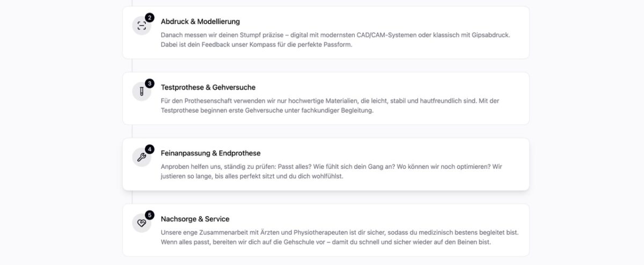Viewport: 644px width, 265px height.
Task: Click the scan icon for Abdruck & Modellierung
Action: click(x=142, y=26)
